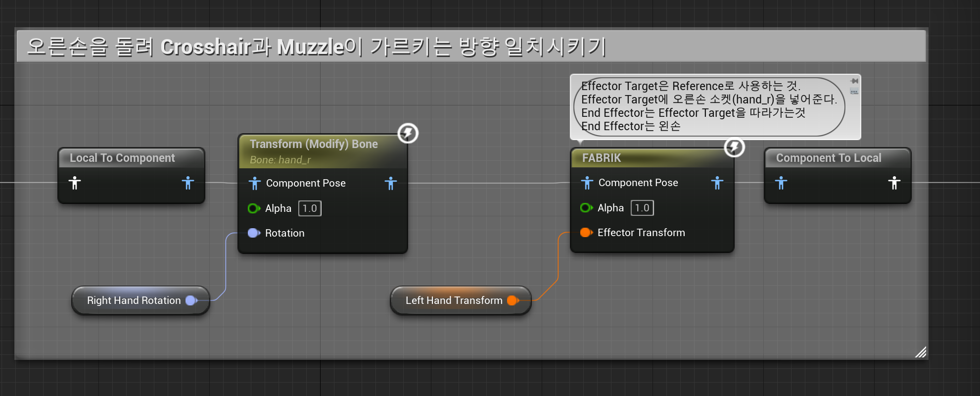Click FABRIK output pose pin
This screenshot has width=980, height=396.
(x=717, y=183)
